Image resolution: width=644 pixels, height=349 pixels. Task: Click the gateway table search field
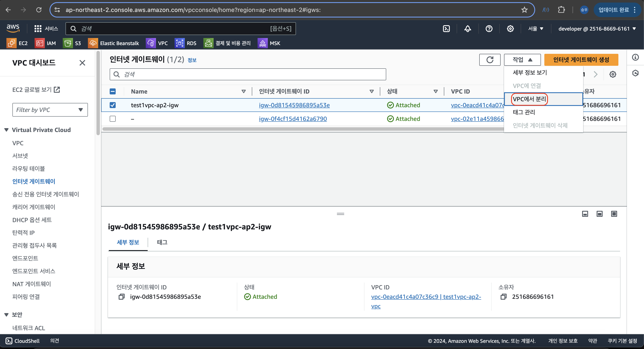248,74
